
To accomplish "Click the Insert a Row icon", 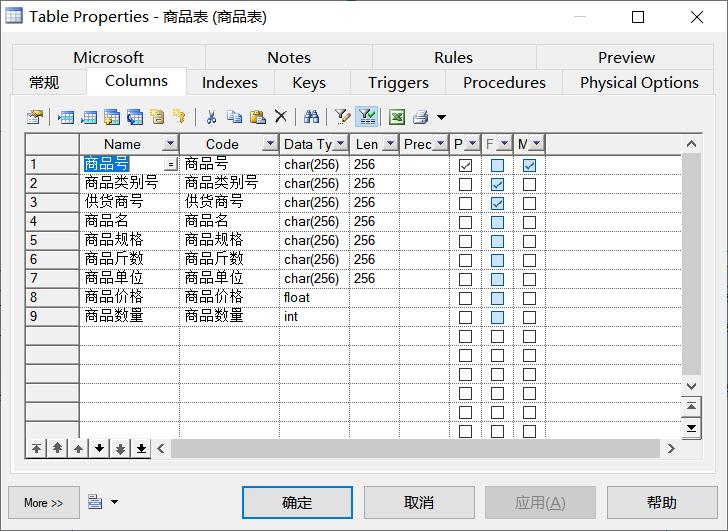I will pos(66,117).
